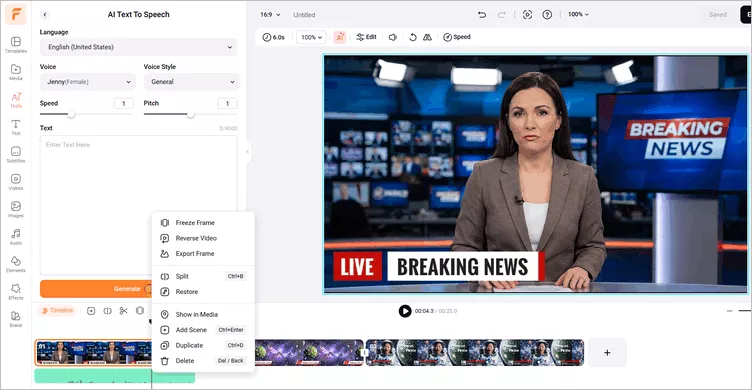Select the purple galaxy scene clip
752x390 pixels.
coord(308,353)
